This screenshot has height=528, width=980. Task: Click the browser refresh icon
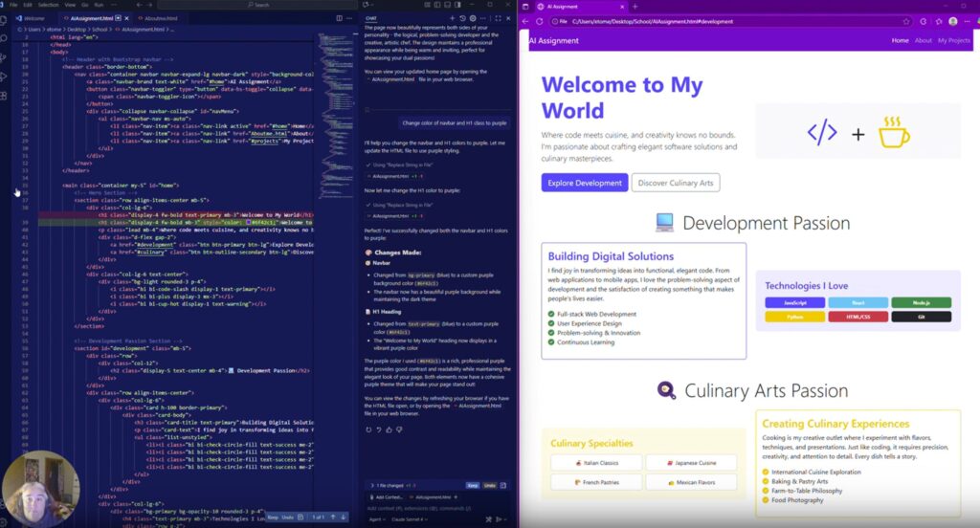(539, 21)
